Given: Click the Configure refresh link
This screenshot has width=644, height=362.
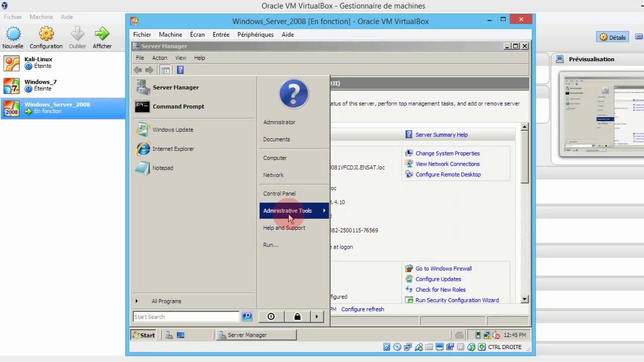Looking at the screenshot, I should pyautogui.click(x=363, y=309).
